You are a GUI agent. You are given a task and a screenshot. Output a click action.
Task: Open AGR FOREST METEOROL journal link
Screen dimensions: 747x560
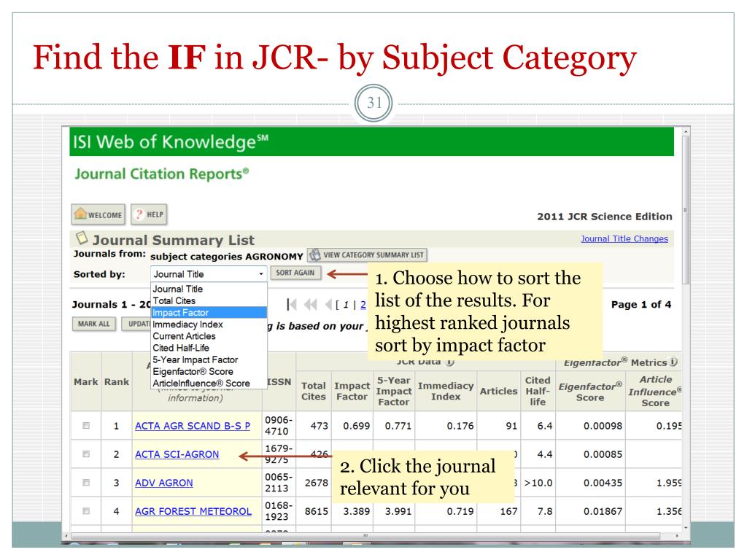[193, 511]
